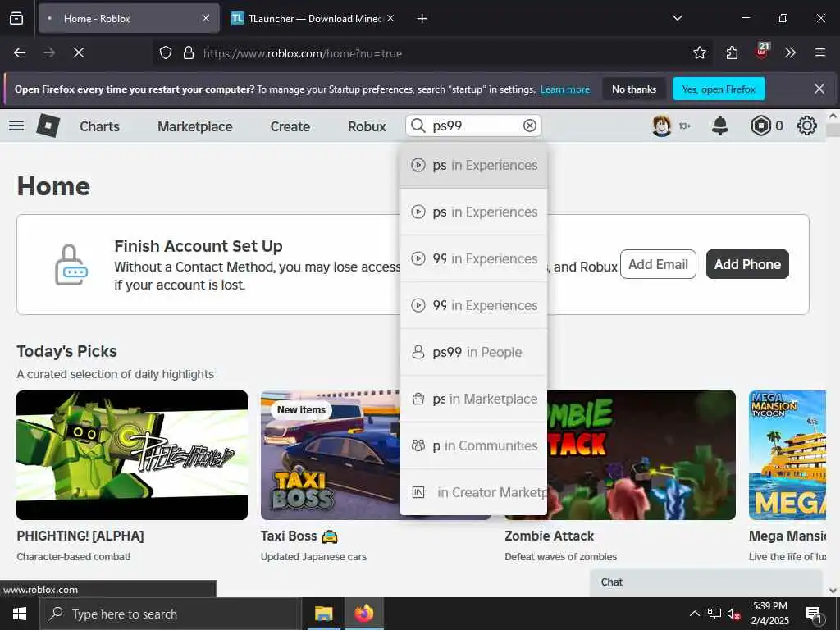Open the Marketplace page
Image resolution: width=840 pixels, height=630 pixels.
pyautogui.click(x=195, y=126)
